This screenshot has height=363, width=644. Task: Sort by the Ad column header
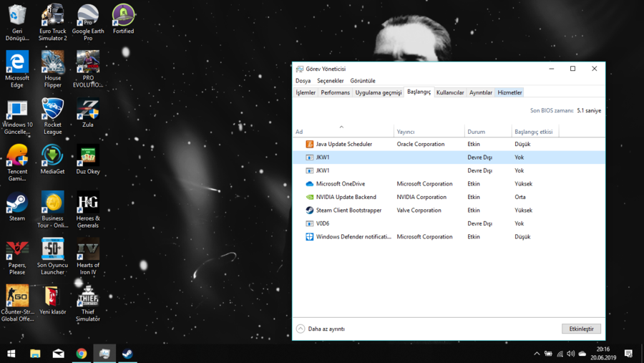click(343, 131)
